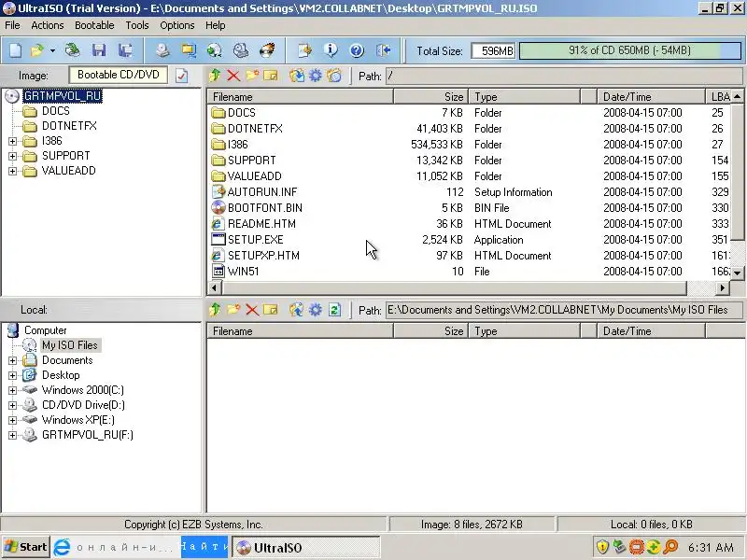Expand the Desktop node in Local tree
The image size is (747, 560).
[12, 375]
